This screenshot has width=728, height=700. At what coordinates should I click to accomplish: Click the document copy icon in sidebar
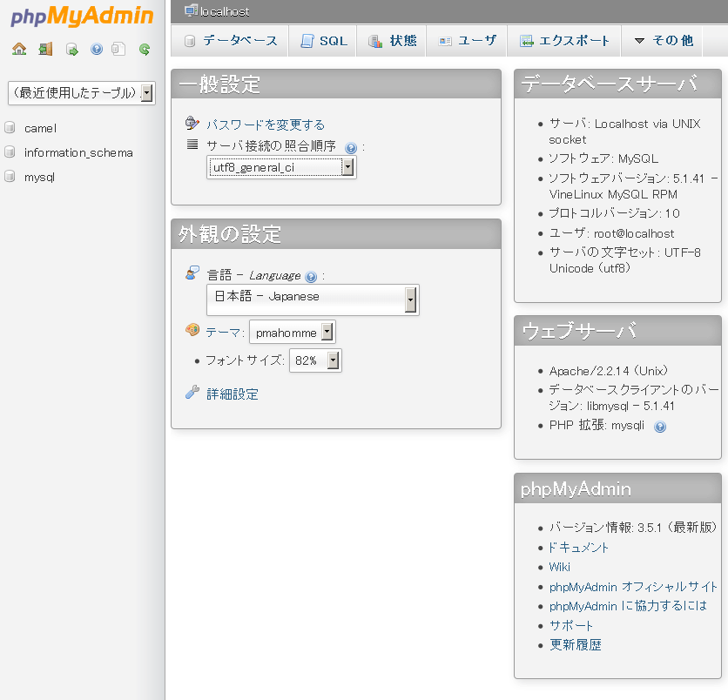coord(119,50)
